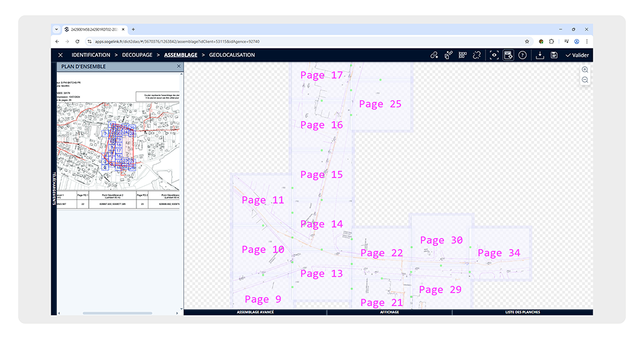Click the floppy disk save icon
644x339 pixels.
553,55
